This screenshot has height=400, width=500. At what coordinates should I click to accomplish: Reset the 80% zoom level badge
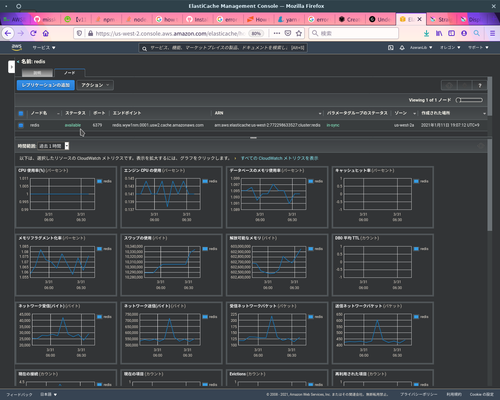coord(256,33)
